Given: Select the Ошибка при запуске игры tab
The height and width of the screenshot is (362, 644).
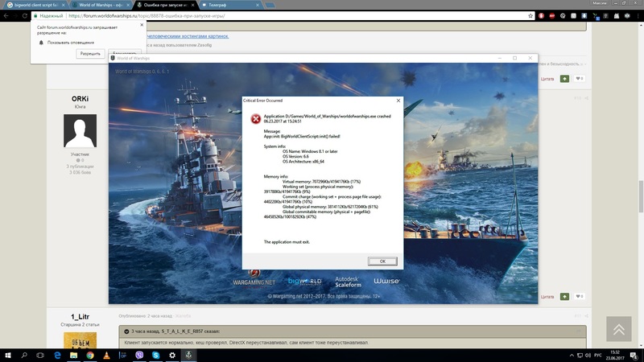Looking at the screenshot, I should coord(166,5).
